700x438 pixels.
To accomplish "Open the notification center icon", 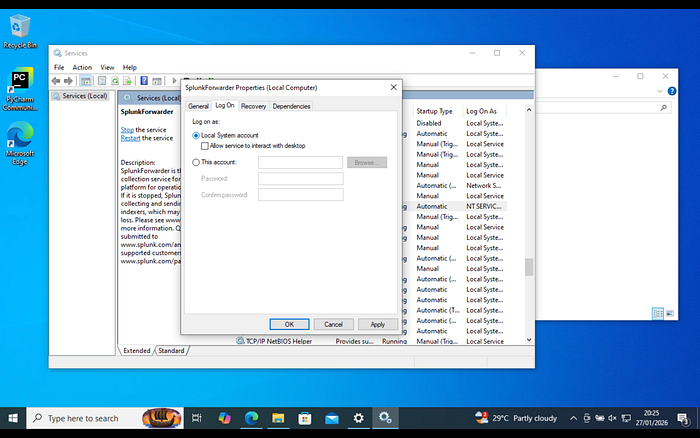I will point(683,419).
